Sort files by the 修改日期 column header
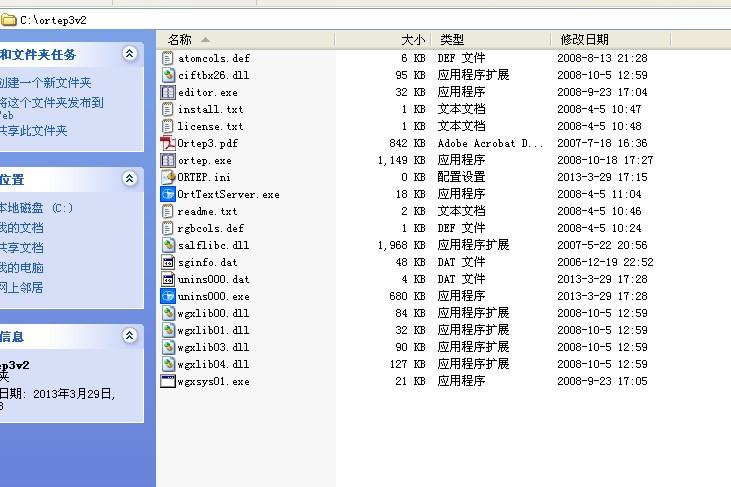The height and width of the screenshot is (487, 731). (611, 40)
